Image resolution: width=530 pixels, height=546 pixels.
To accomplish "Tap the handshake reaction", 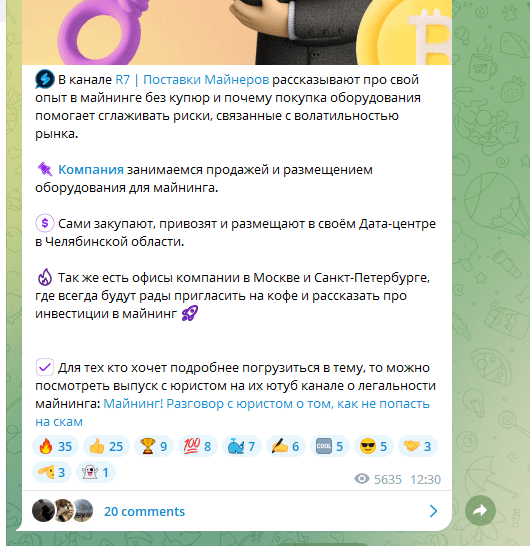I will (x=418, y=446).
